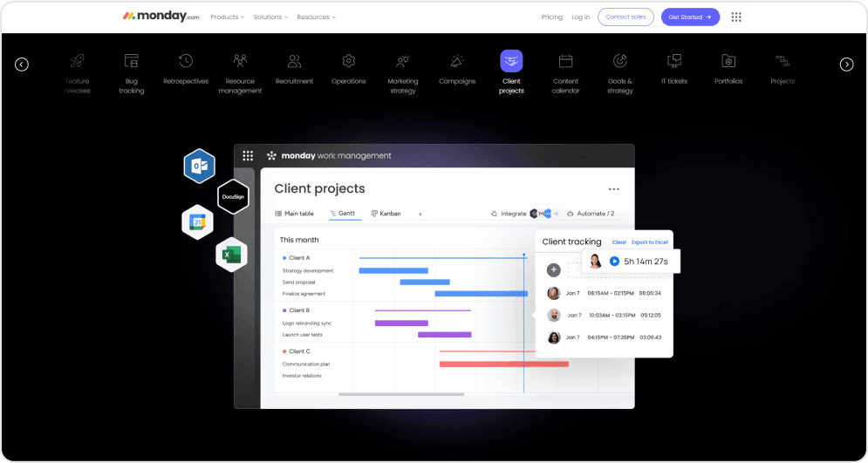Select the Client projects handshake icon
This screenshot has width=868, height=463.
[511, 61]
